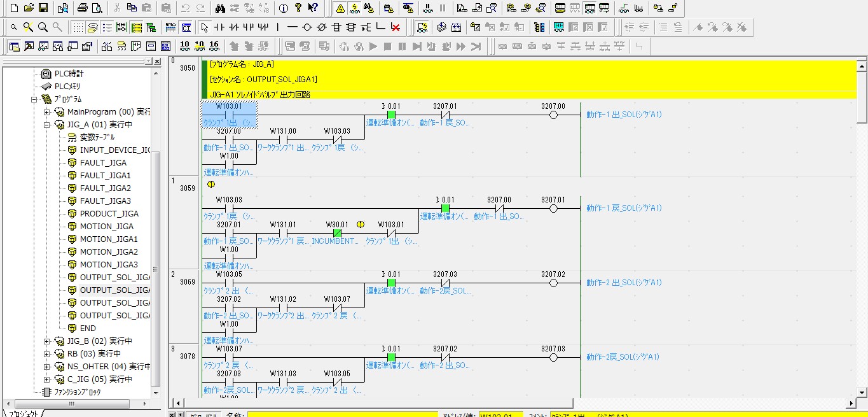Collapse the JIG_A (01) tree node
Screen dimensions: 868x417
pyautogui.click(x=46, y=125)
